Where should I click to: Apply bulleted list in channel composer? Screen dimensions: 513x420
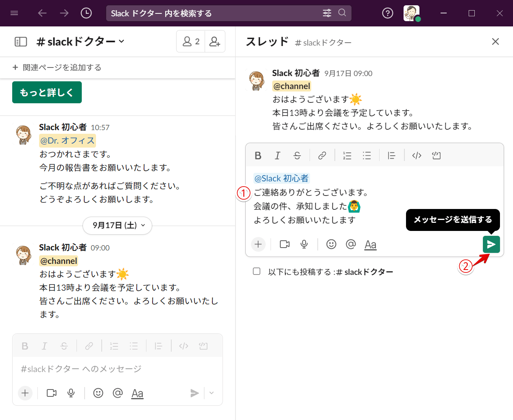coord(134,346)
